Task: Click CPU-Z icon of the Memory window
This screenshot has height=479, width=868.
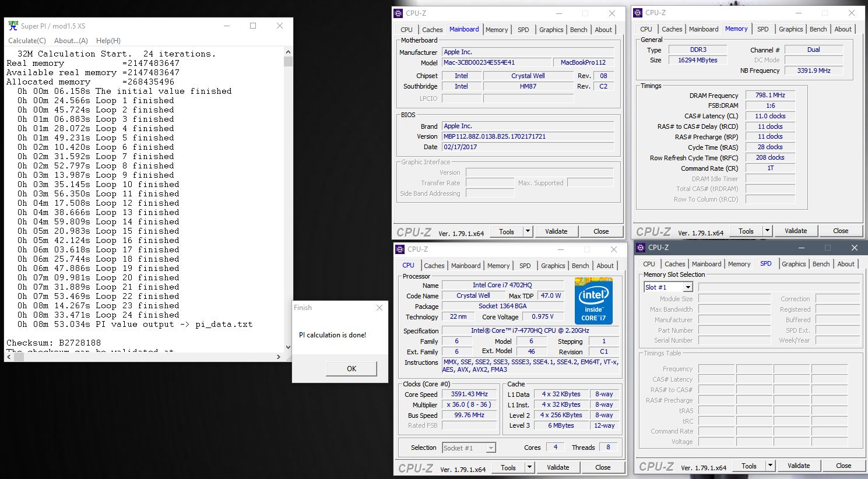Action: tap(638, 13)
